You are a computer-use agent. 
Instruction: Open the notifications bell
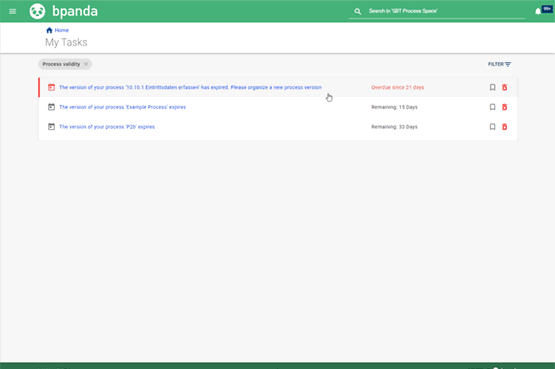(538, 11)
